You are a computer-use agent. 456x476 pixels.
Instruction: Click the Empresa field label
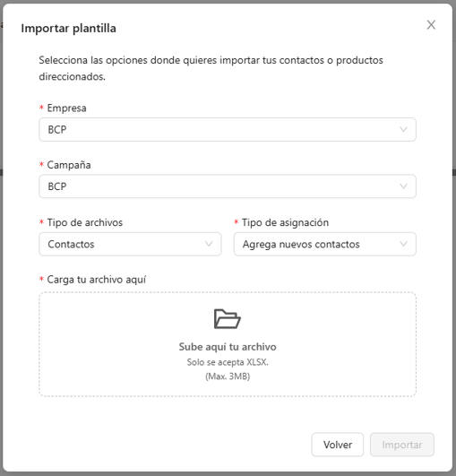(x=67, y=108)
